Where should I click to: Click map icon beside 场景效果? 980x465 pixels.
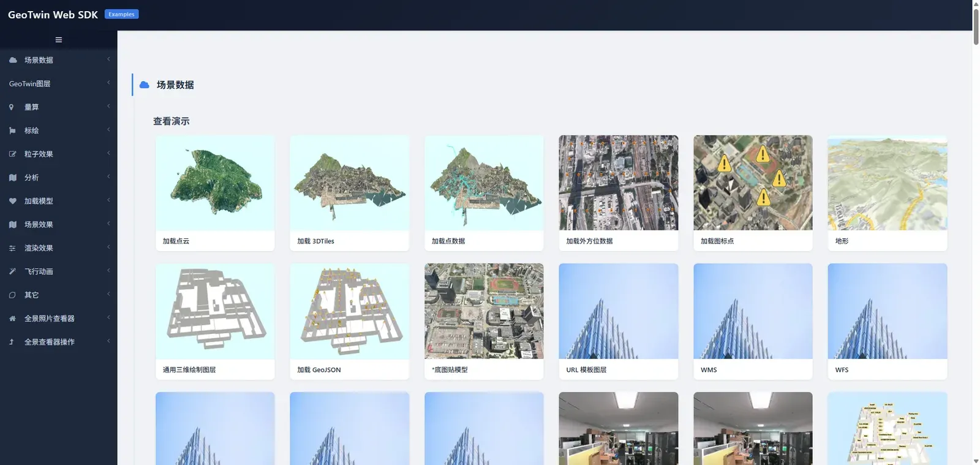(13, 225)
